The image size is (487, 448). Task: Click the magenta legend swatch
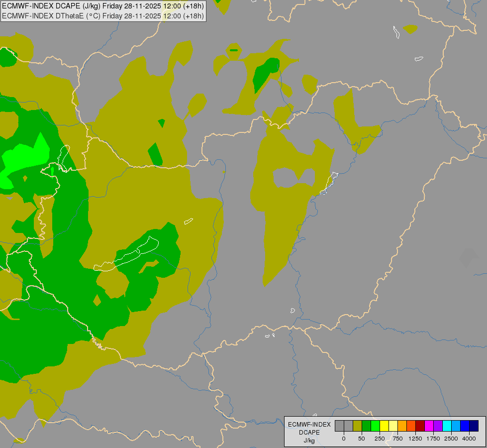pos(429,426)
